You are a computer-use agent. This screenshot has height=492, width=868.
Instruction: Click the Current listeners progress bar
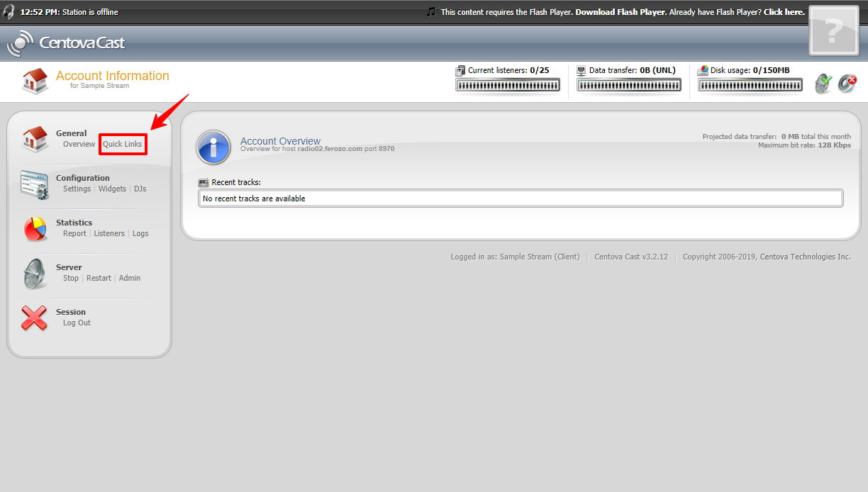(508, 85)
